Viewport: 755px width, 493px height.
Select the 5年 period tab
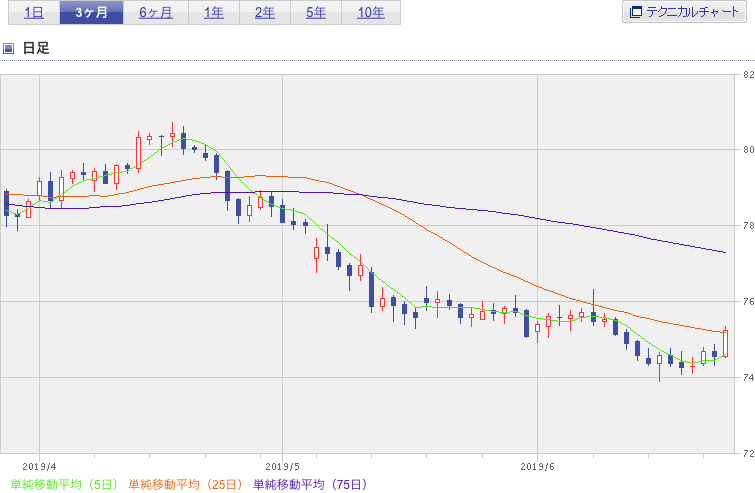click(316, 13)
